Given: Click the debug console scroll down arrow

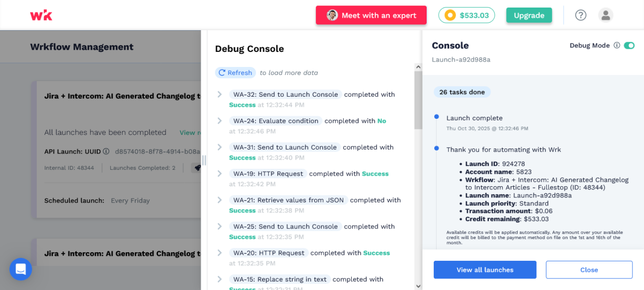Looking at the screenshot, I should coord(418,286).
